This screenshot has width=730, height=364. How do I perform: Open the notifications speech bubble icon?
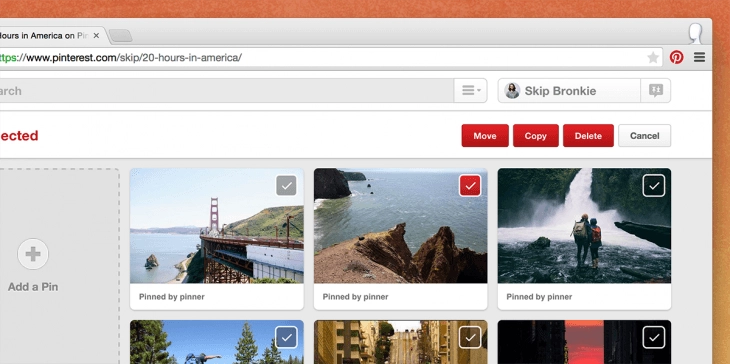[x=656, y=90]
